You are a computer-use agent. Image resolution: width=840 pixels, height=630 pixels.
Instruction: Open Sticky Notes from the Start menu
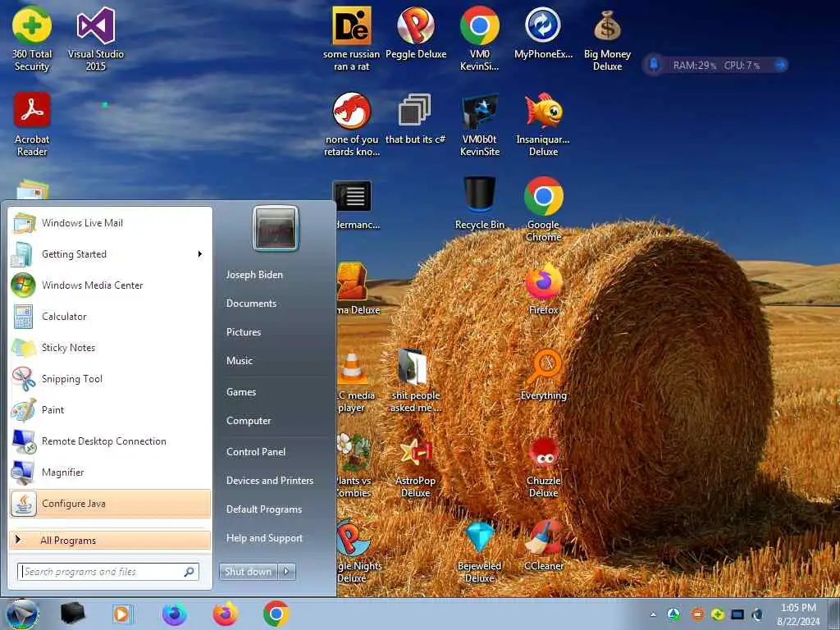coord(110,347)
